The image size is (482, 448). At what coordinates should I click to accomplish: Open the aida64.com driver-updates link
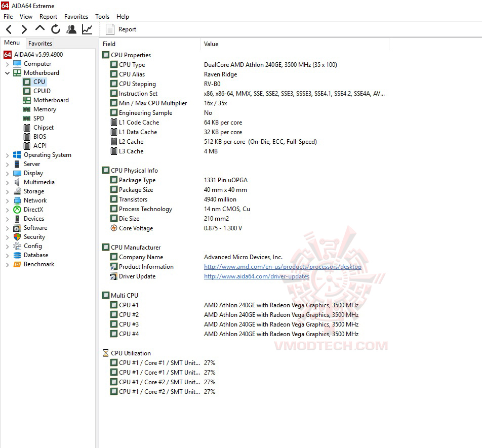click(256, 276)
